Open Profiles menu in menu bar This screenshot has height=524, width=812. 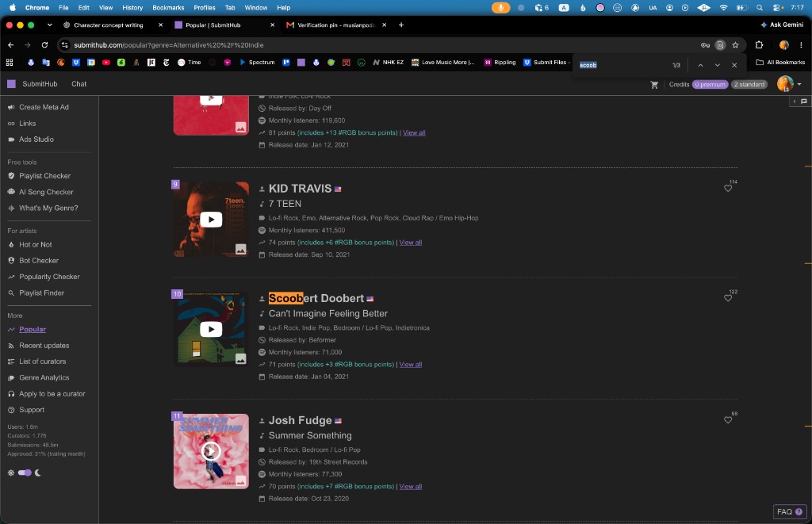pos(205,8)
